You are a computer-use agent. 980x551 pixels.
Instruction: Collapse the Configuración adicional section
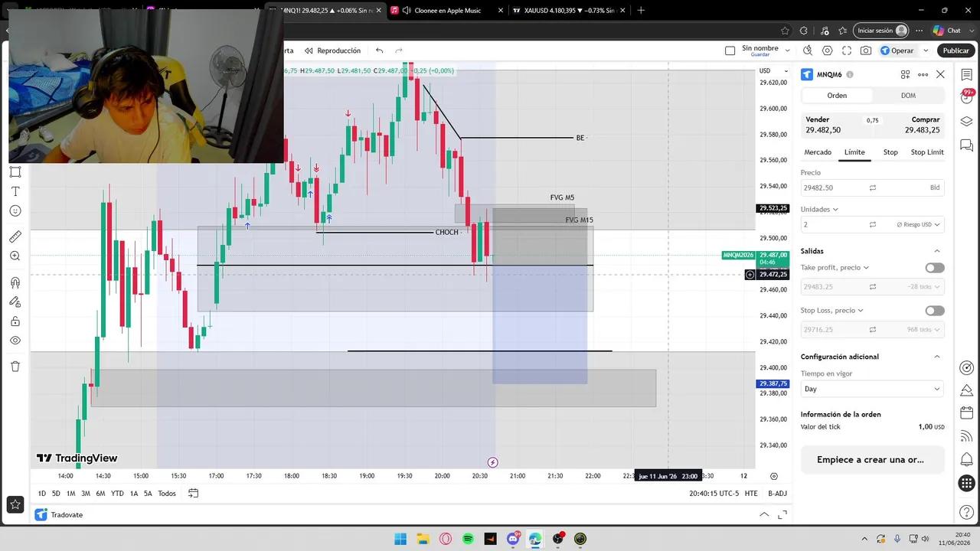(937, 357)
